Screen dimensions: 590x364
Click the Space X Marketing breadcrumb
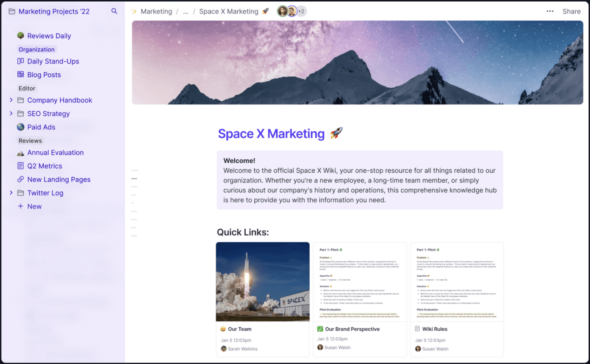coord(229,11)
